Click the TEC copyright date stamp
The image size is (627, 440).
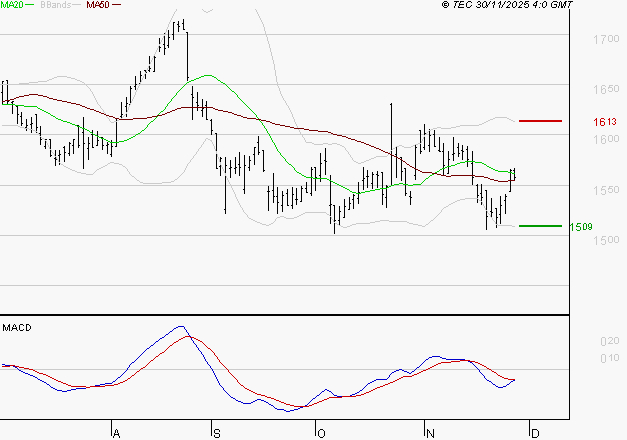click(507, 5)
